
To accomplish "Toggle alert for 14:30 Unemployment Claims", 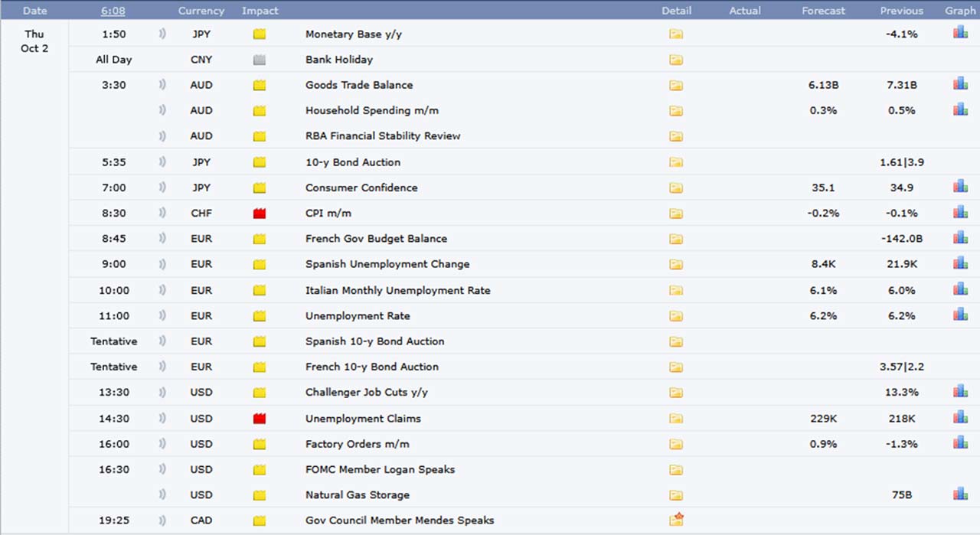I will click(162, 418).
